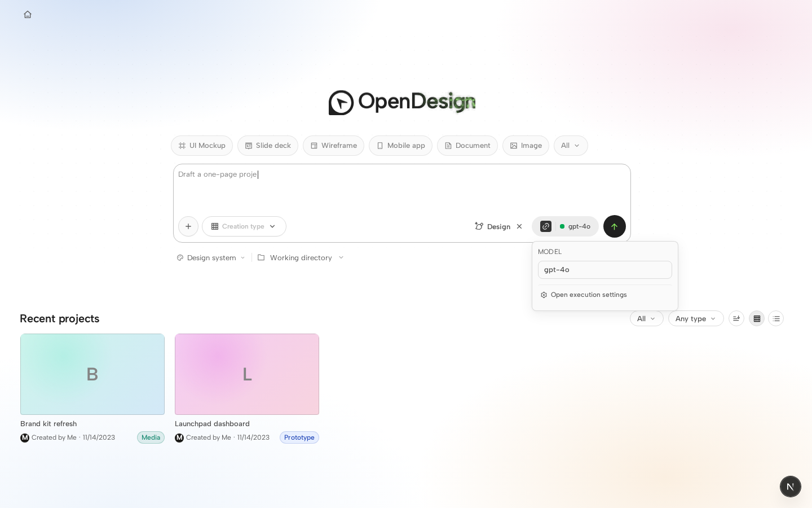The height and width of the screenshot is (508, 812).
Task: Click the round N badge in corner
Action: coord(791,487)
